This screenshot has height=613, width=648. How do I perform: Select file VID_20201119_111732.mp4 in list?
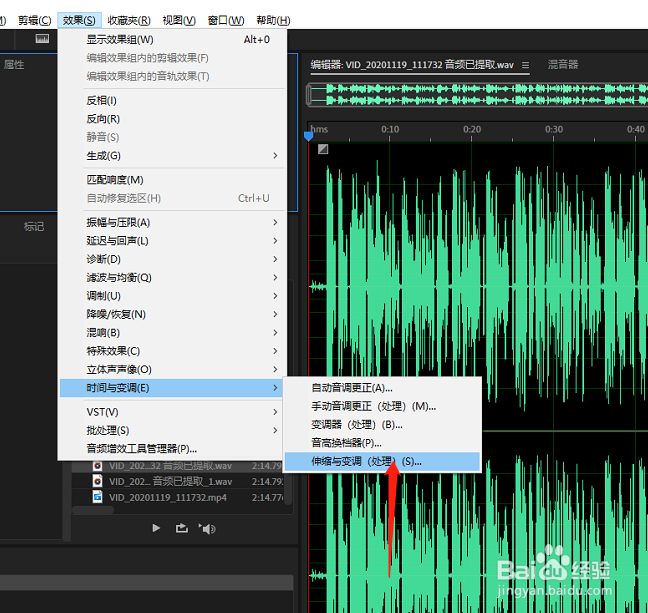[179, 497]
